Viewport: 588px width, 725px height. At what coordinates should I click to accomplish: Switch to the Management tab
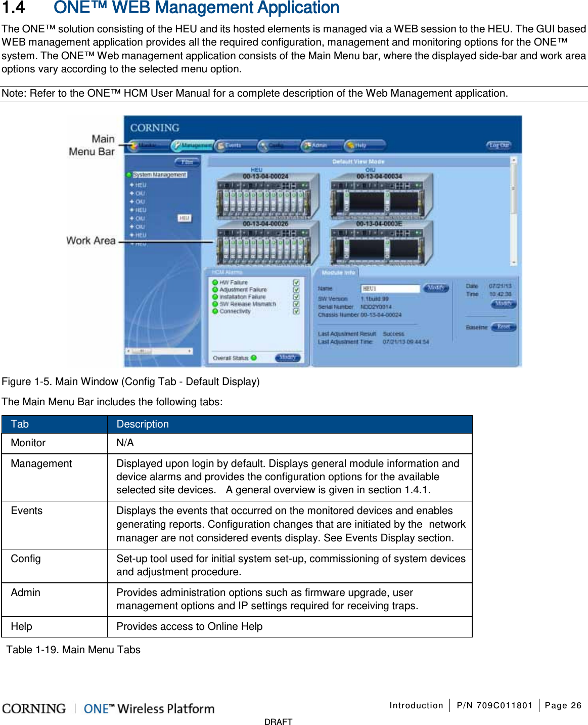192,146
